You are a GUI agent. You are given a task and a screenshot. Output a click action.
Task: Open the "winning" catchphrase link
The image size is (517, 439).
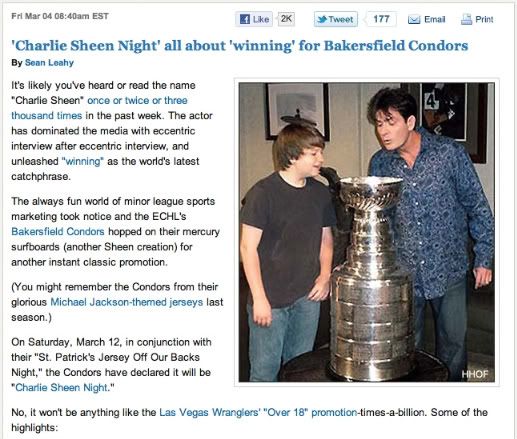(83, 161)
